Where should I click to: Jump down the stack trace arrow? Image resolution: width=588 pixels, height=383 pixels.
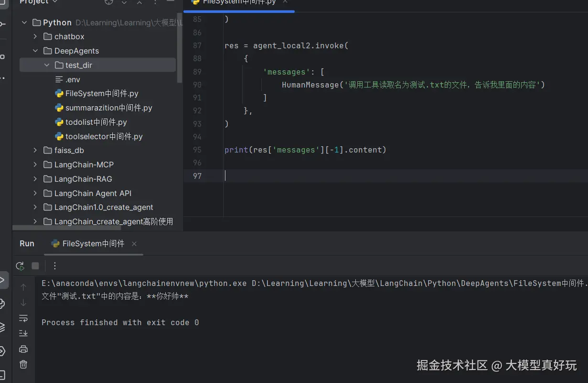pos(23,303)
